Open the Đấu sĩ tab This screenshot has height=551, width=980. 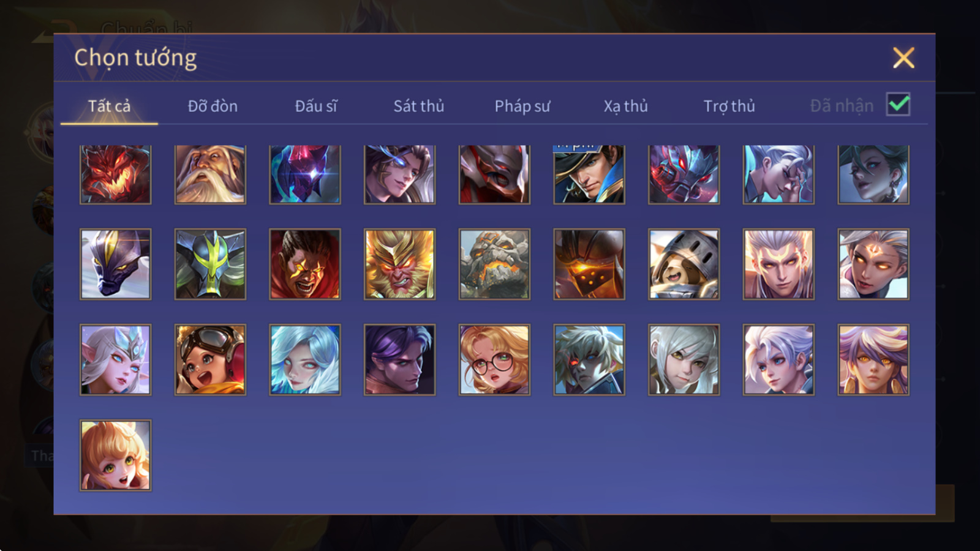click(315, 106)
